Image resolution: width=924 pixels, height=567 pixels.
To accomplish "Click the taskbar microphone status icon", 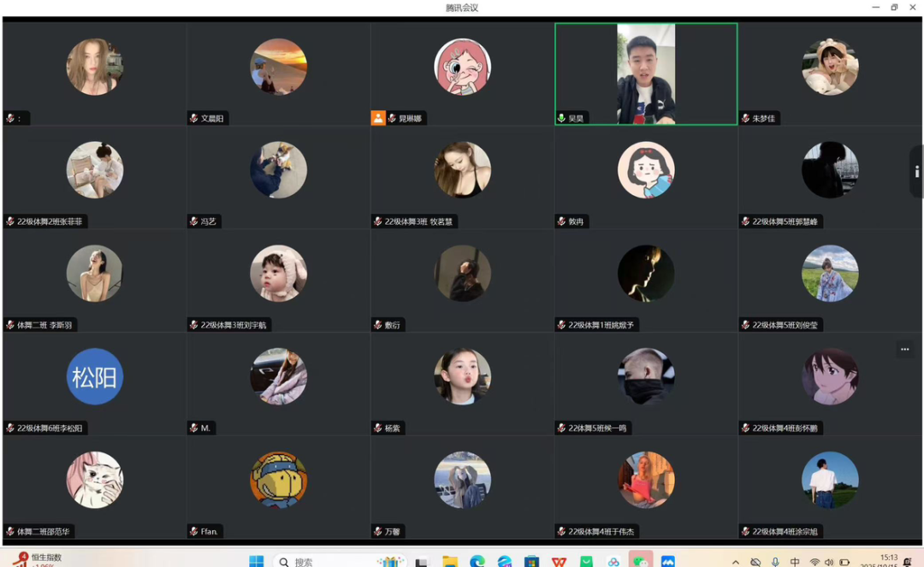I will (775, 562).
